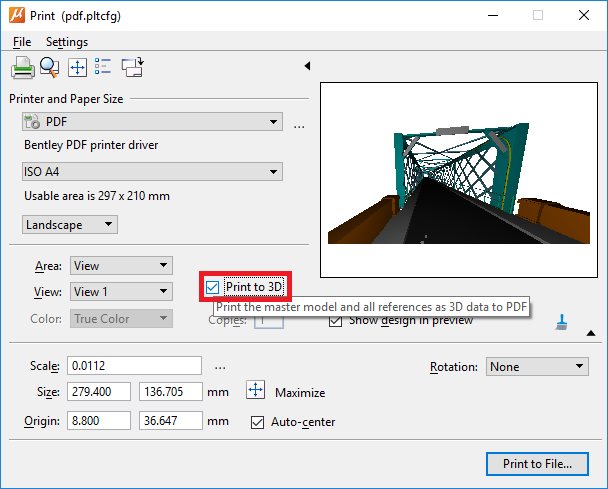Click the ellipsis button next to Scale

(x=220, y=367)
